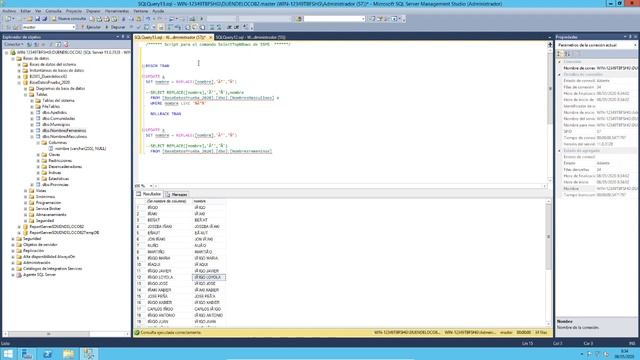640x360 pixels.
Task: Click the Ejecutar button in the toolbar
Action: coord(90,27)
